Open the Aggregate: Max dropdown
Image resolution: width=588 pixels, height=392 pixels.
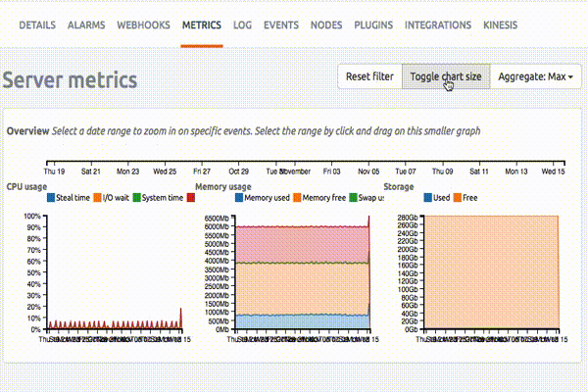535,76
